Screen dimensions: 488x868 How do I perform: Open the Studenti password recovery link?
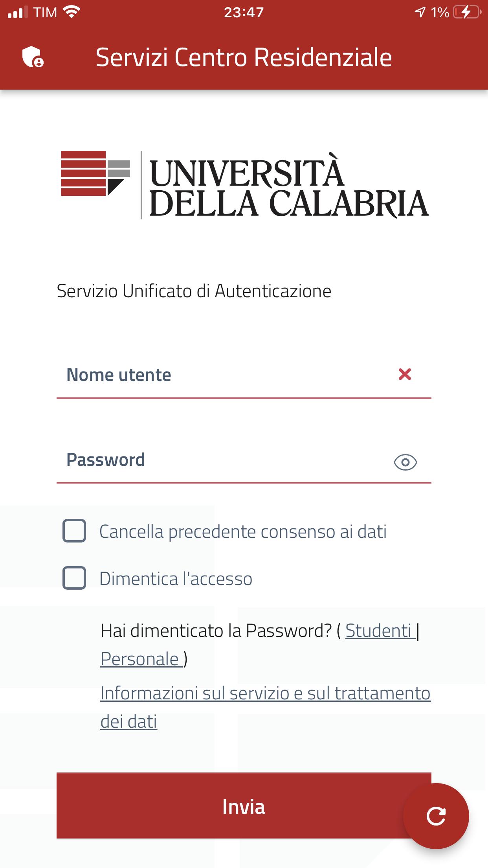tap(380, 631)
